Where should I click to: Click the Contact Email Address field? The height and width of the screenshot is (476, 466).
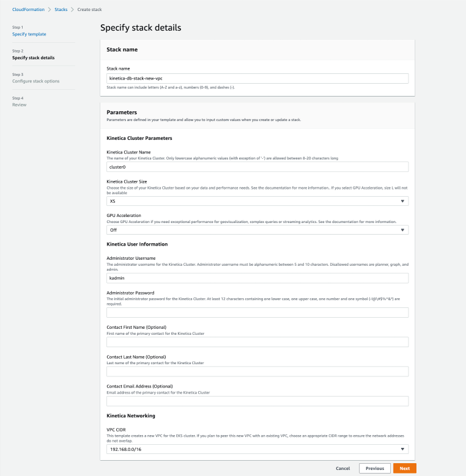point(257,401)
